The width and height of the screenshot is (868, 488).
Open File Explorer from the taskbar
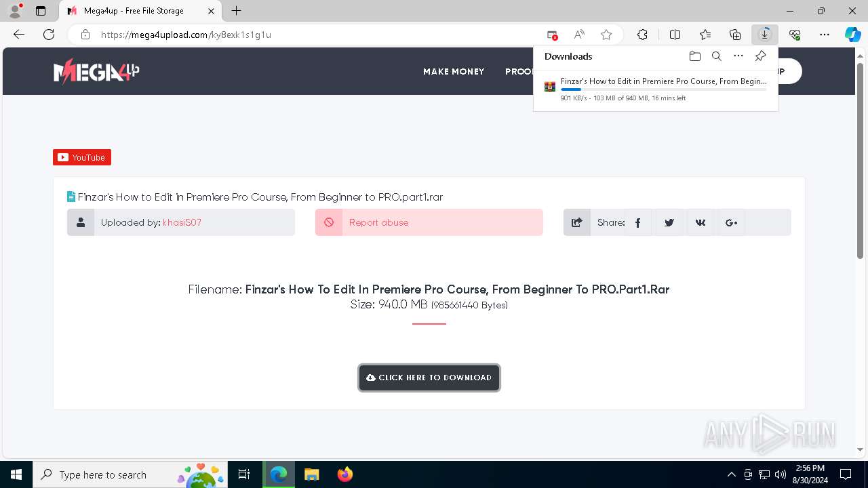coord(311,474)
